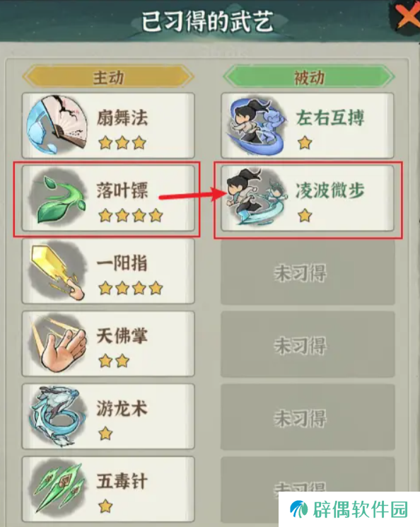This screenshot has height=527, width=420.
Task: Switch to the 主动 skills header
Action: 108,77
